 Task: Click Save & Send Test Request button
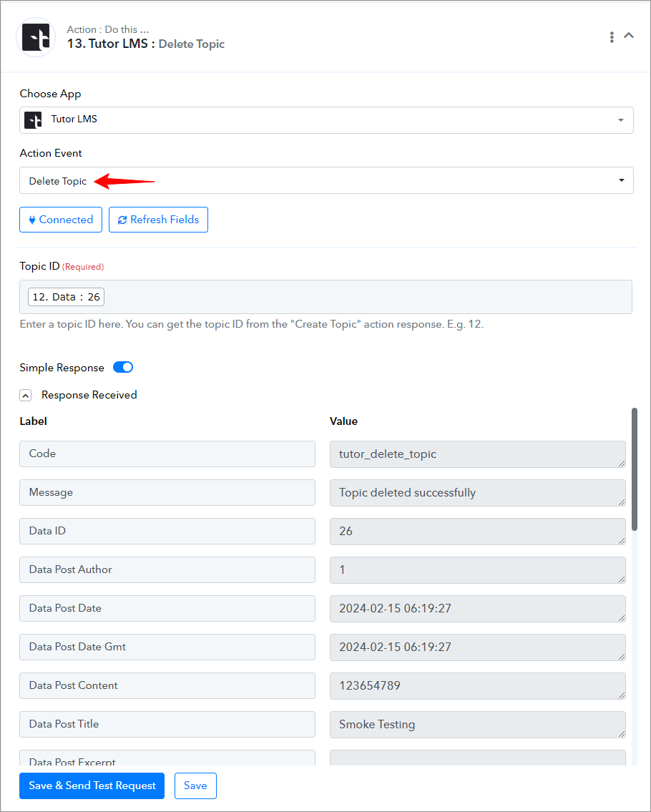92,786
